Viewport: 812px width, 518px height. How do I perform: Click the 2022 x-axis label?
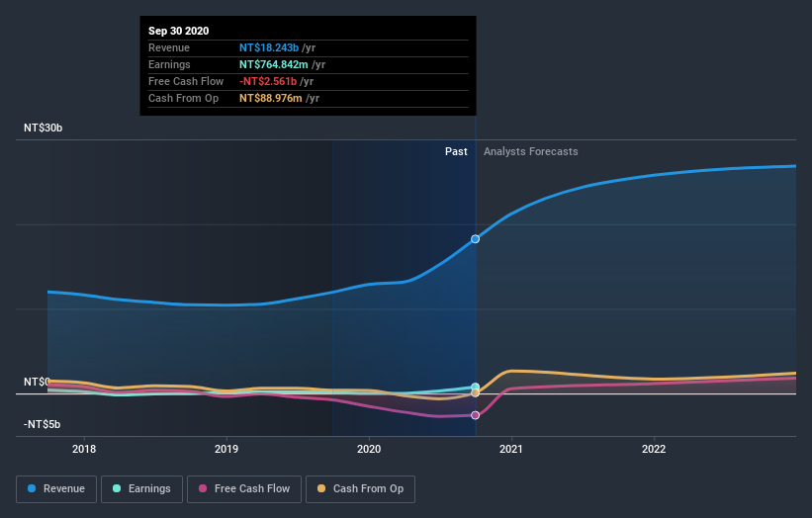click(654, 449)
